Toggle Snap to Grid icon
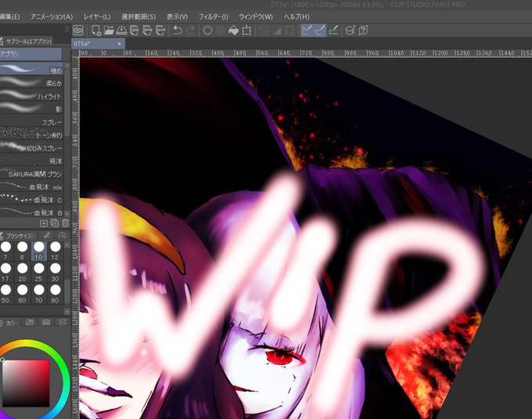The width and height of the screenshot is (532, 419). pos(333,30)
